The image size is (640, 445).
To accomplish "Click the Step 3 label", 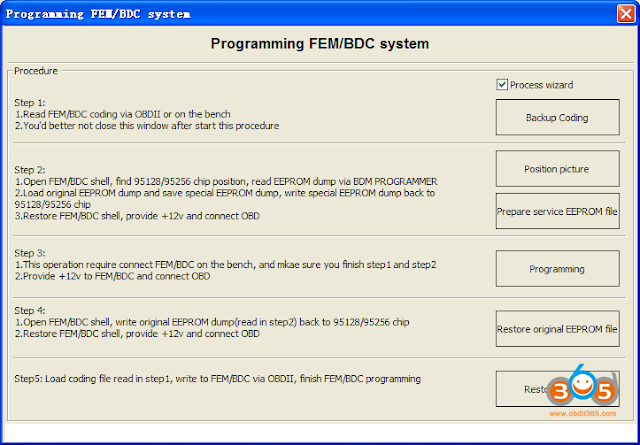I will (30, 251).
